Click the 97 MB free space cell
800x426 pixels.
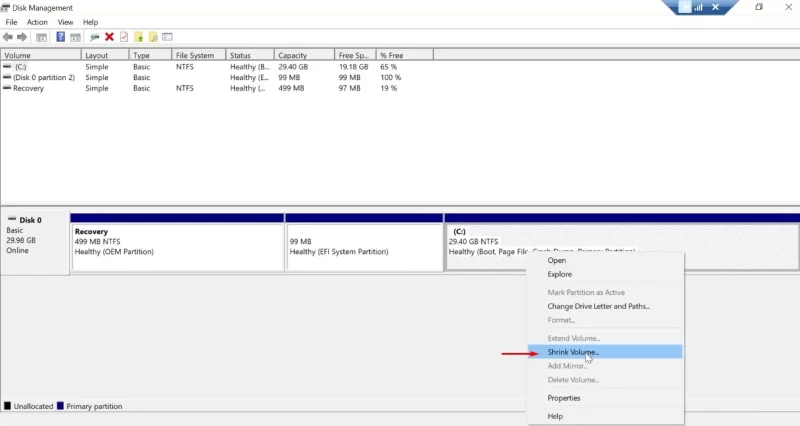[349, 88]
